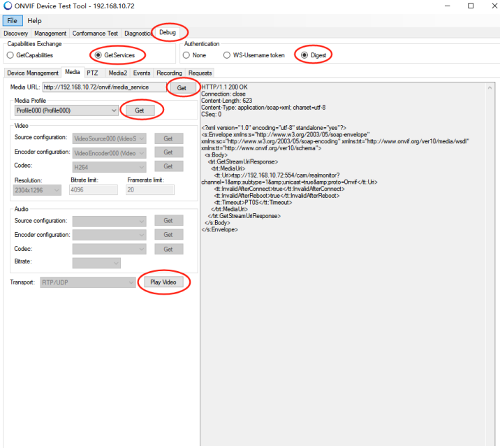Screen dimensions: 500x448
Task: Click Get next to Media Profile dropdown
Action: [140, 110]
